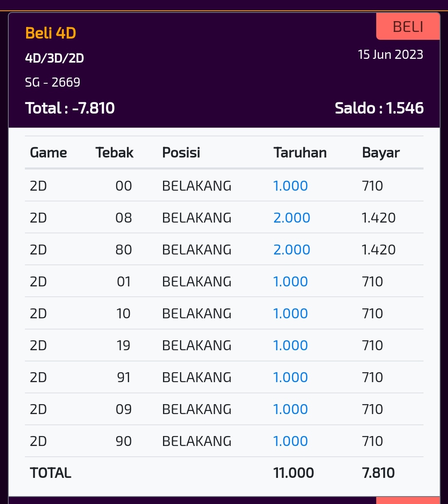Select the Beli 4D title
Image resolution: width=448 pixels, height=504 pixels.
(51, 33)
